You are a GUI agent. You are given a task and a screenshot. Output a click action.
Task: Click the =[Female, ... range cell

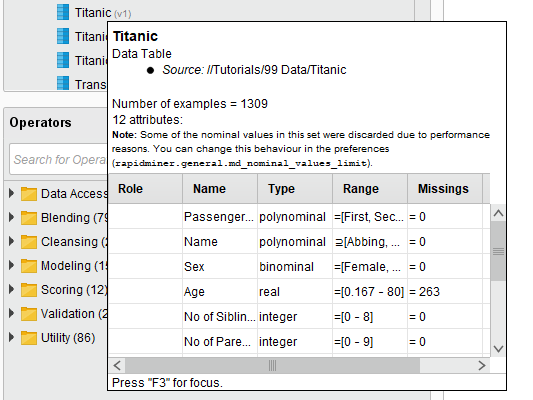pyautogui.click(x=370, y=267)
